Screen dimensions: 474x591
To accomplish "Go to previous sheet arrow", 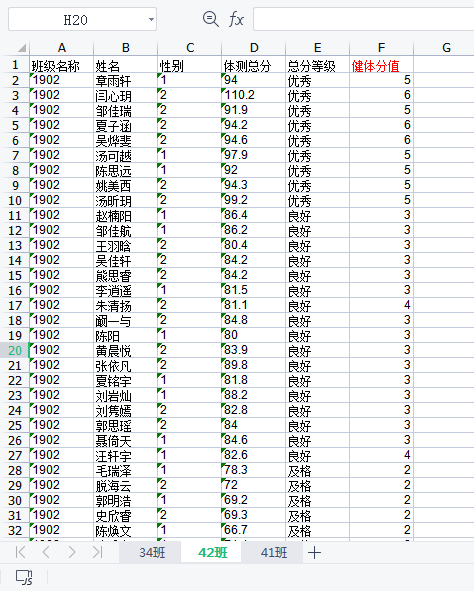I will tap(46, 552).
